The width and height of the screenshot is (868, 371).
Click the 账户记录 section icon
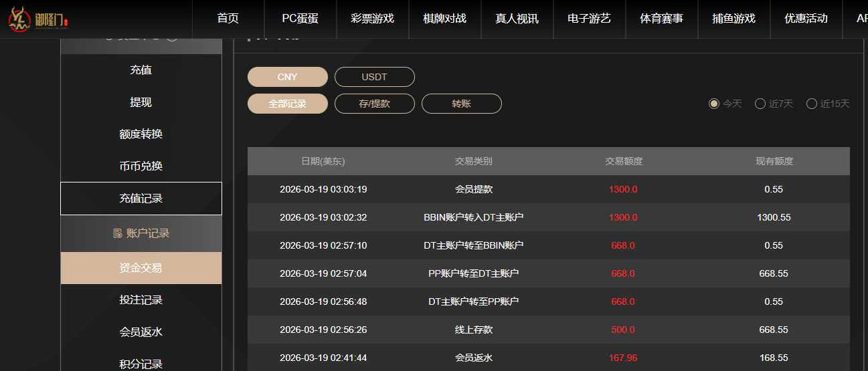coord(118,233)
